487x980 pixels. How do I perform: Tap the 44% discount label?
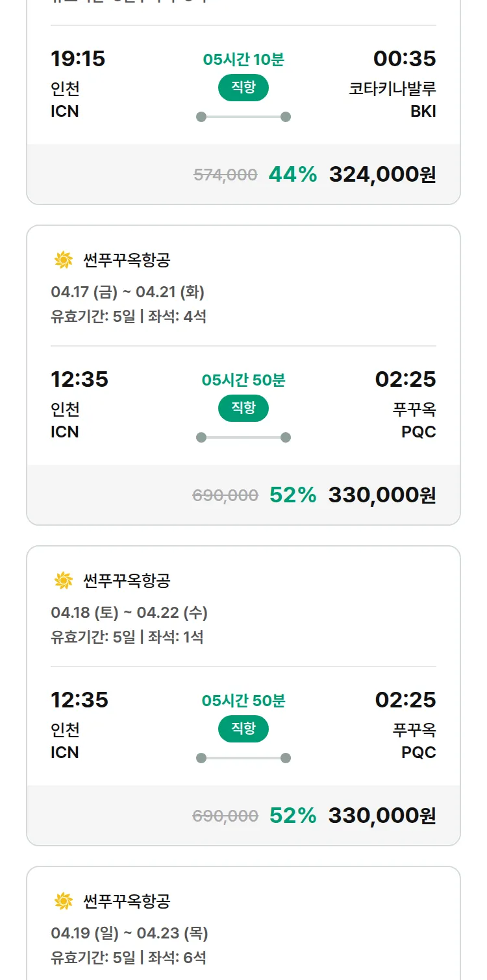(293, 174)
